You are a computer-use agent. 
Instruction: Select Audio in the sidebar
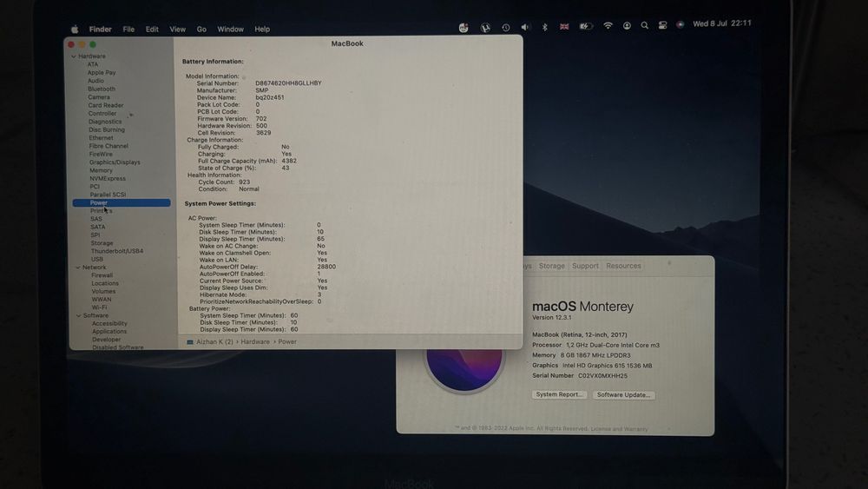tap(95, 81)
